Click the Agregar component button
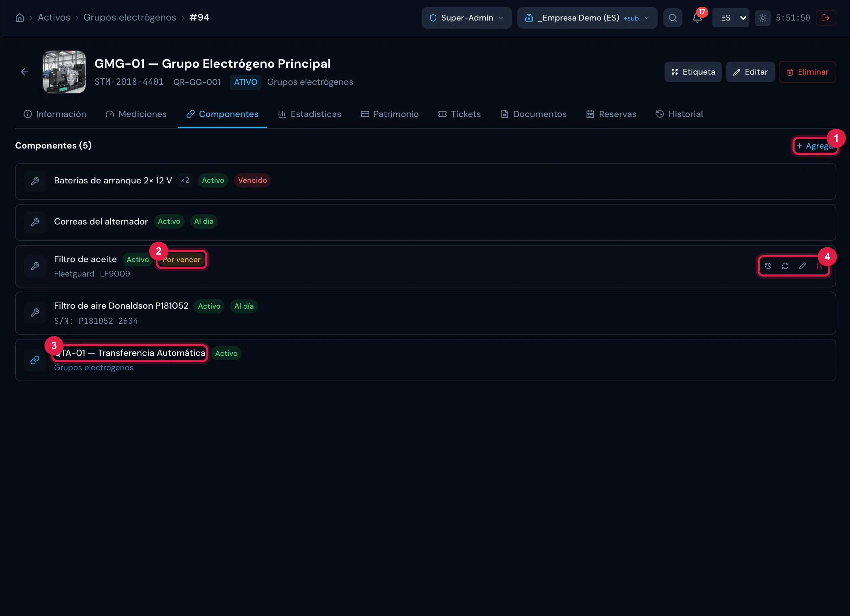Screen dimensions: 850x616 (x=815, y=146)
